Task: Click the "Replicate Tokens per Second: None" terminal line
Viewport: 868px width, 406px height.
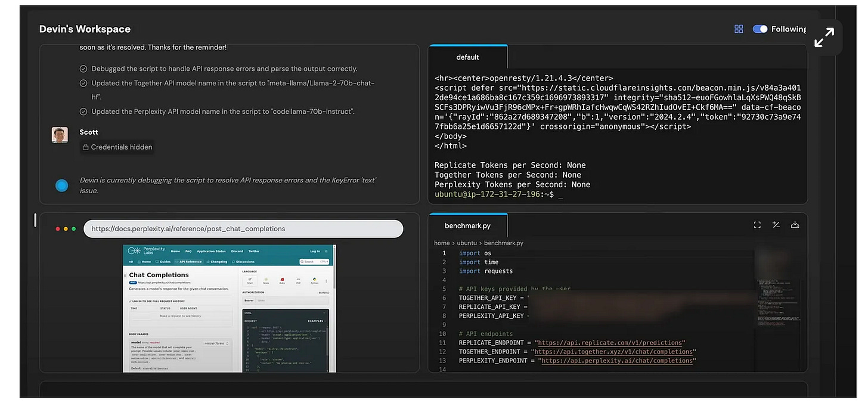Action: (510, 165)
